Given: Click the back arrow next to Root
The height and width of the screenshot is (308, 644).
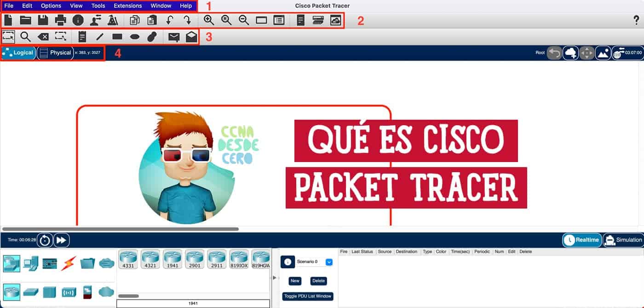Looking at the screenshot, I should 555,52.
